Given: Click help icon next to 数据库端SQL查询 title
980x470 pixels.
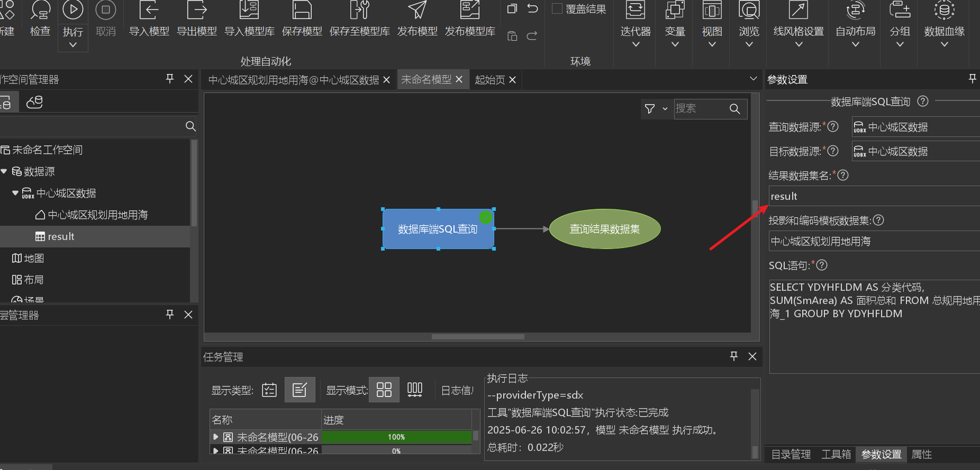Looking at the screenshot, I should (923, 101).
